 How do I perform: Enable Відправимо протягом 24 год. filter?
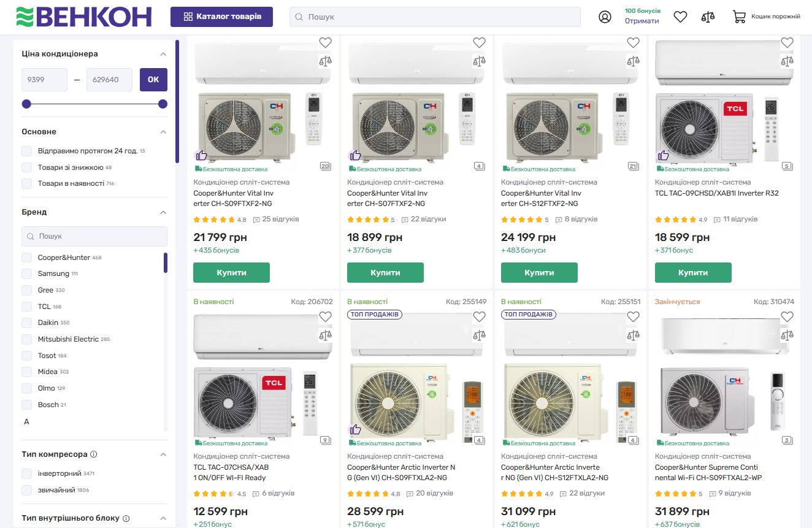26,151
